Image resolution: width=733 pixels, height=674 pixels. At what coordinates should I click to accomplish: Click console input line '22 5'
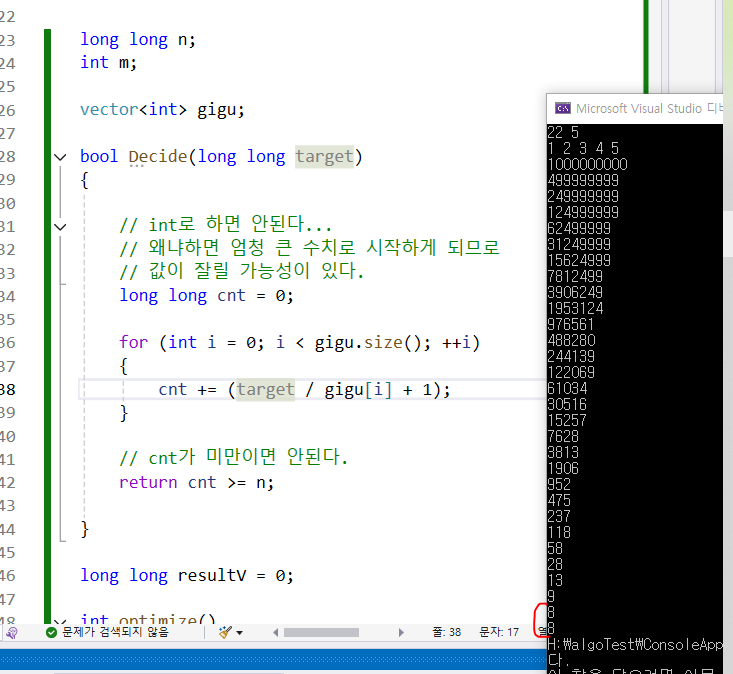click(x=563, y=132)
